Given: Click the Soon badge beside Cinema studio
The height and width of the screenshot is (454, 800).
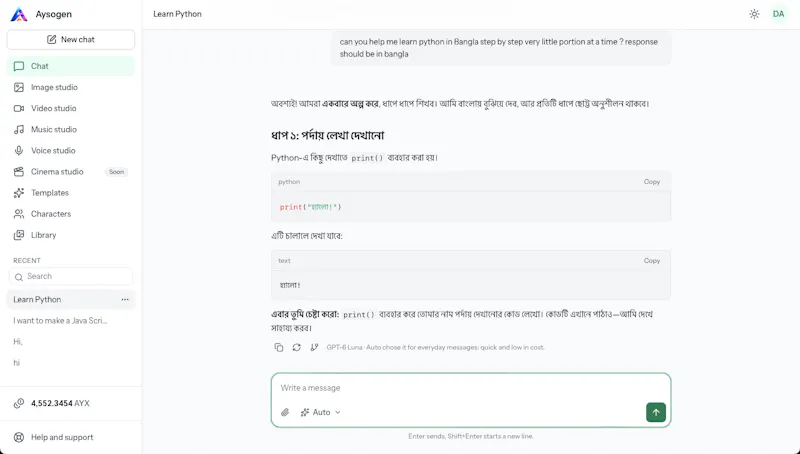Looking at the screenshot, I should [116, 172].
